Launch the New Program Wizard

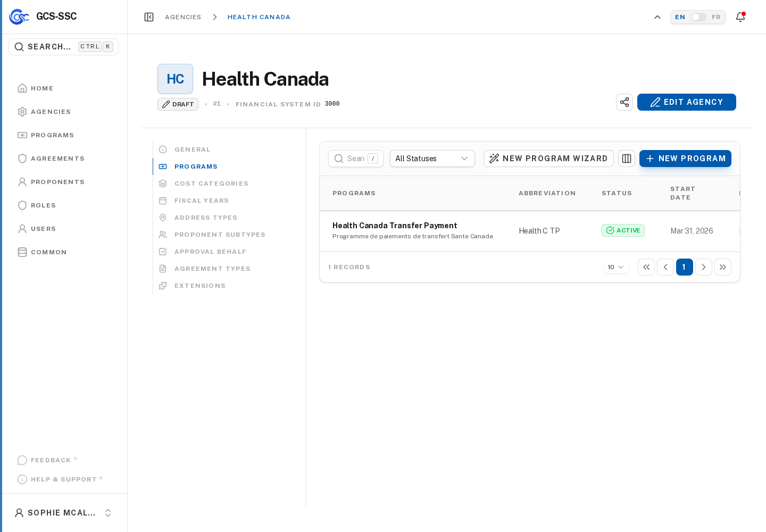(548, 159)
